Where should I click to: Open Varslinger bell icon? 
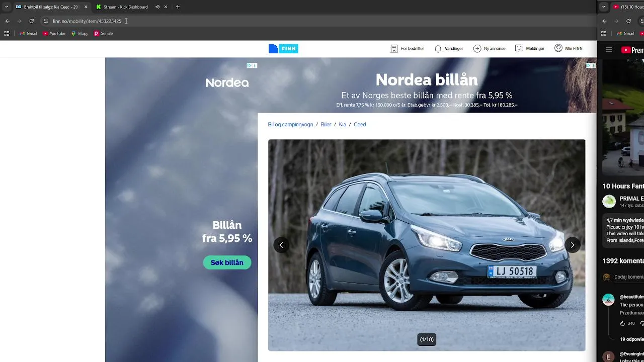pos(438,49)
